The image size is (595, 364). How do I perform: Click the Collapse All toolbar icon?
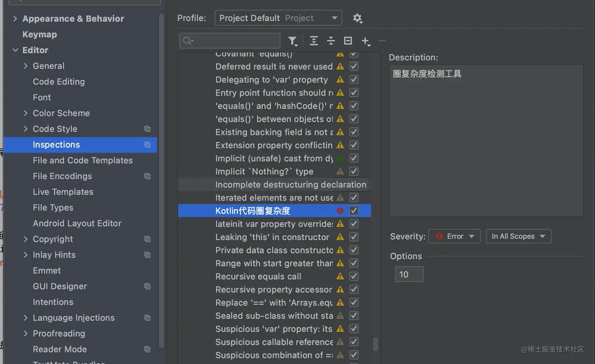click(x=331, y=41)
